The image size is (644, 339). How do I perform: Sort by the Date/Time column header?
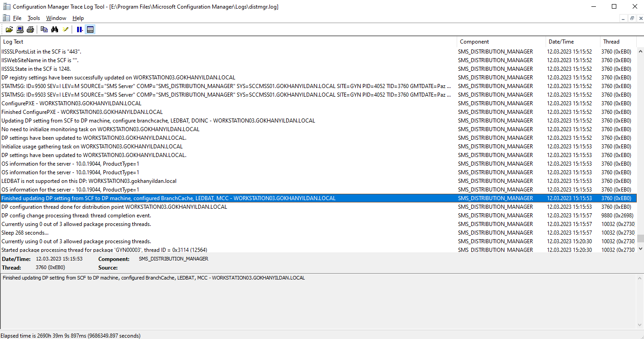(x=573, y=42)
